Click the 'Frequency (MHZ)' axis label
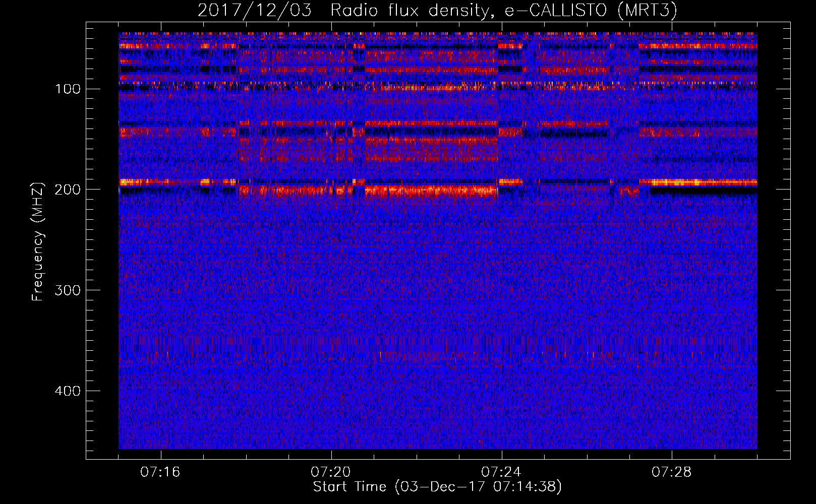 pos(38,241)
